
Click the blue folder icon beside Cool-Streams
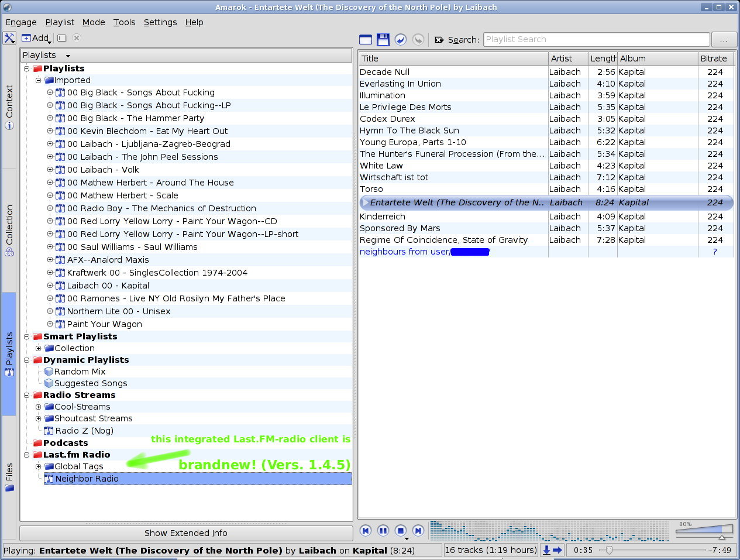coord(49,407)
